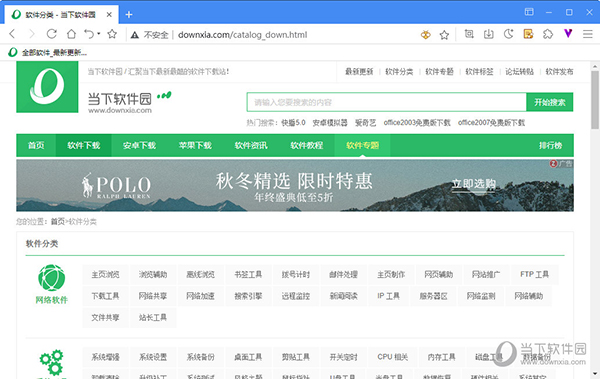This screenshot has height=379, width=600.
Task: Click the vertical page scrollbar thumb
Action: coord(595,100)
